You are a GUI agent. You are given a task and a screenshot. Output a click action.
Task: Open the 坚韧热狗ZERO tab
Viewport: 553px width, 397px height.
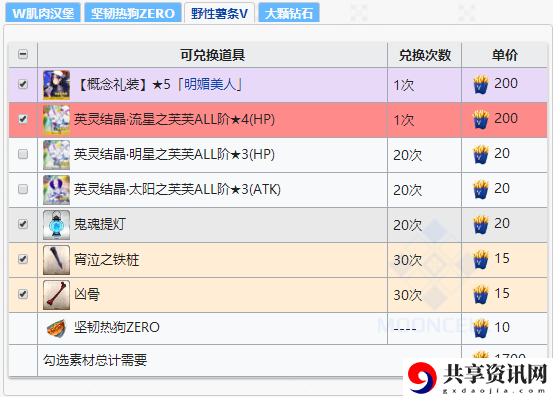[133, 13]
